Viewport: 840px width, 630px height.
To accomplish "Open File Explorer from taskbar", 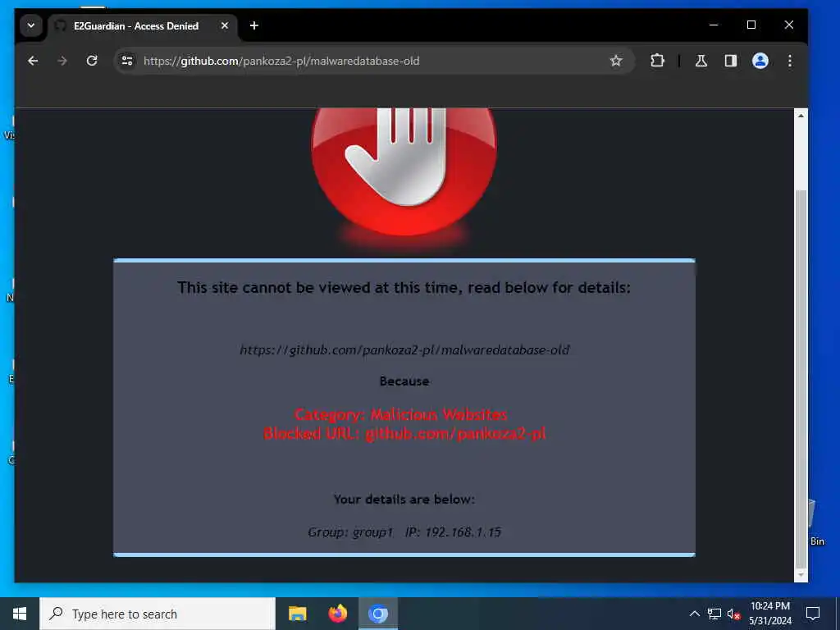I will [x=297, y=614].
